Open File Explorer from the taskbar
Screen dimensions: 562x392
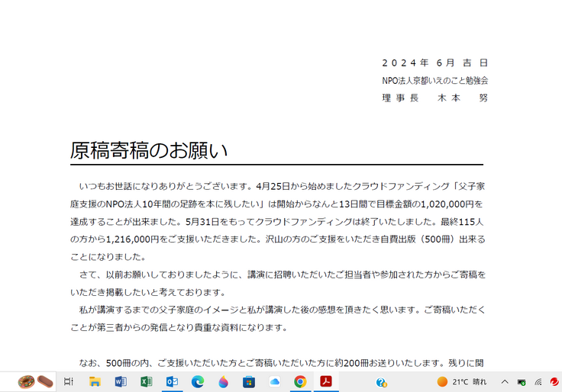(95, 381)
